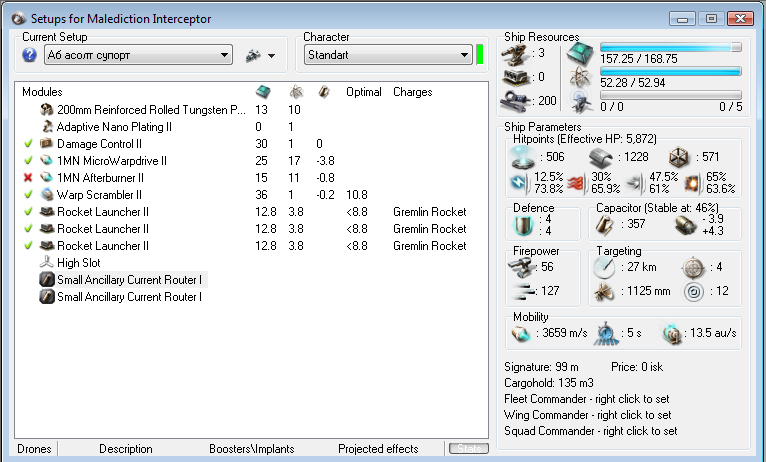766x462 pixels.
Task: Click the turret hardpoints icon in Ship Resources
Action: tap(515, 53)
